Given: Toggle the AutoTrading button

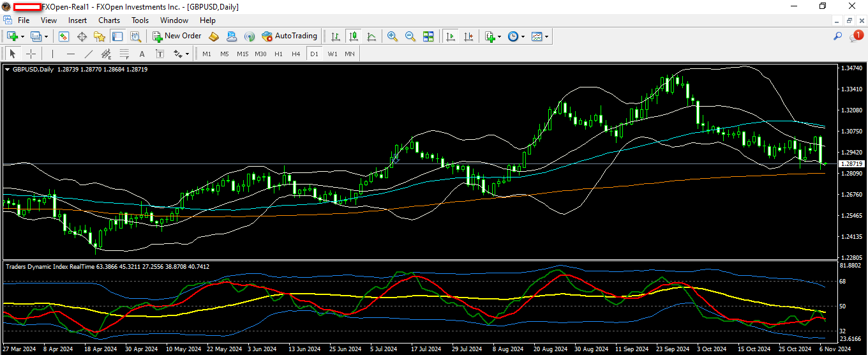Looking at the screenshot, I should 289,36.
